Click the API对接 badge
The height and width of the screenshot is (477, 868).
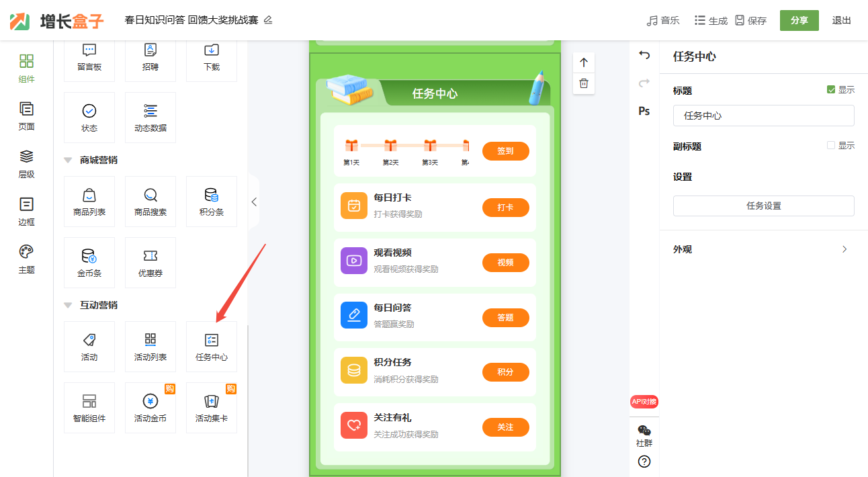click(644, 402)
